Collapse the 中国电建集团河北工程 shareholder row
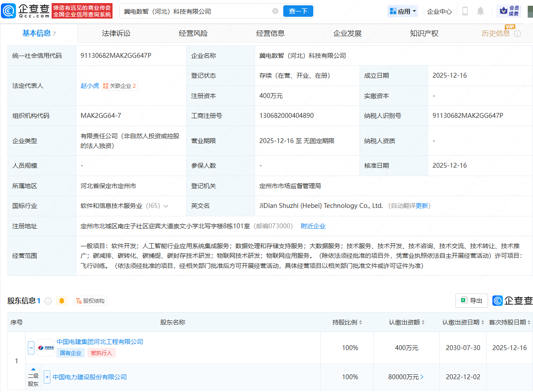The image size is (533, 392). coord(31,347)
